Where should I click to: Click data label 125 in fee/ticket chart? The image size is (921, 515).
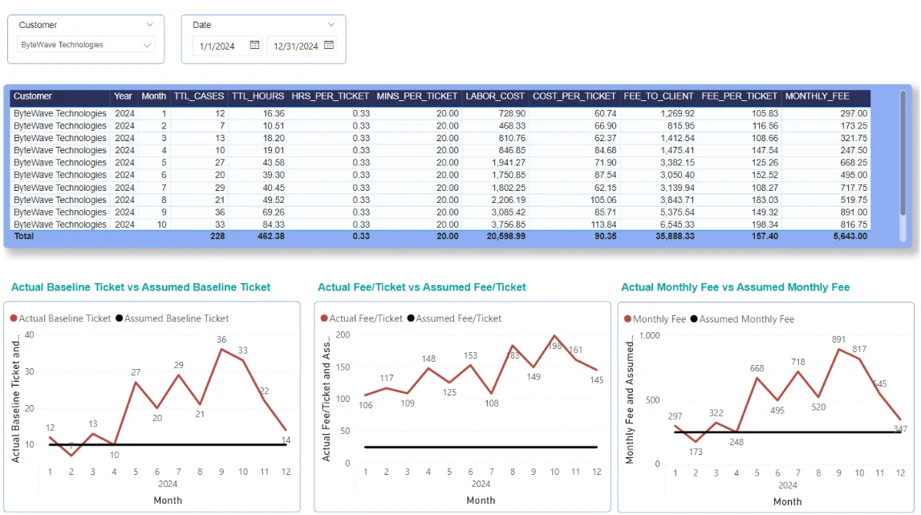449,392
